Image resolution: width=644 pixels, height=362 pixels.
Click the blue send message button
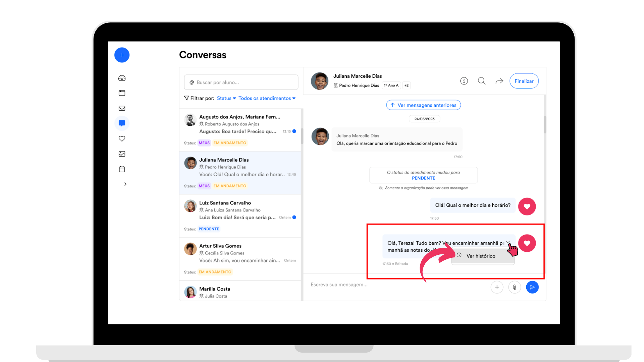pyautogui.click(x=532, y=287)
